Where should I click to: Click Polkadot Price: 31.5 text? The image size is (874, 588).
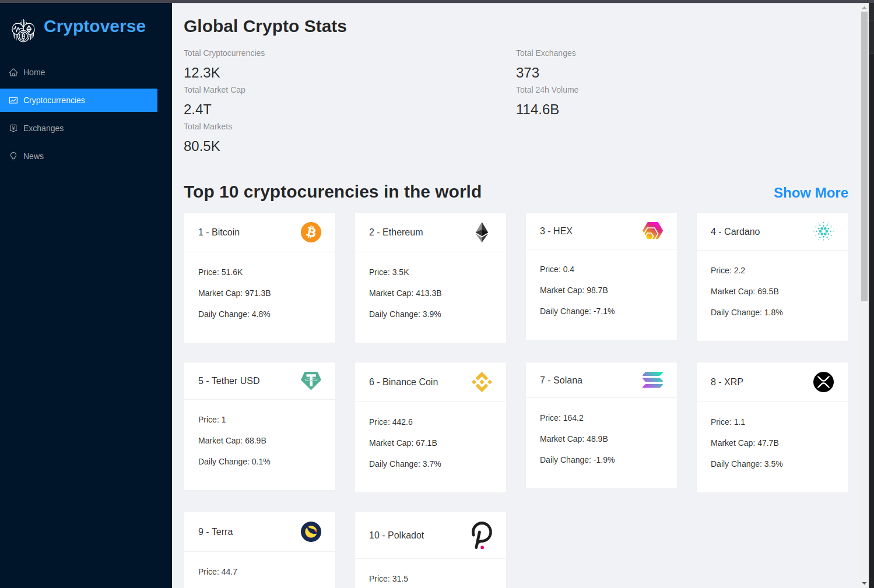(388, 579)
